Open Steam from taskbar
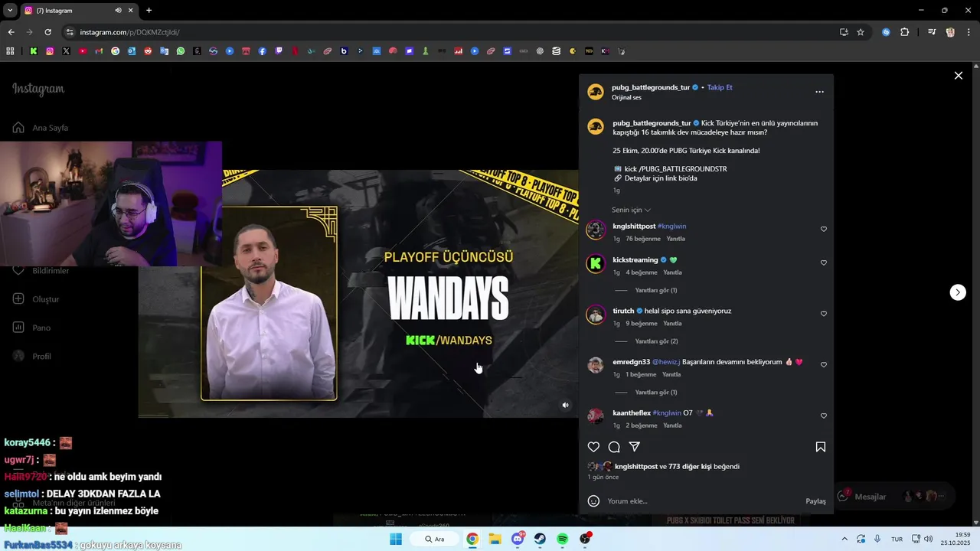 click(x=540, y=539)
